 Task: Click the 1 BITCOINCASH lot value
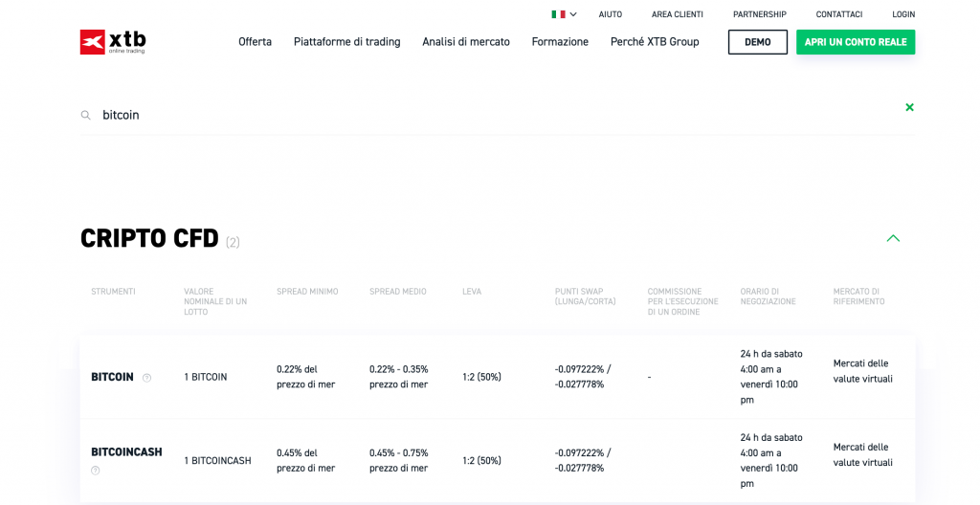pyautogui.click(x=217, y=461)
